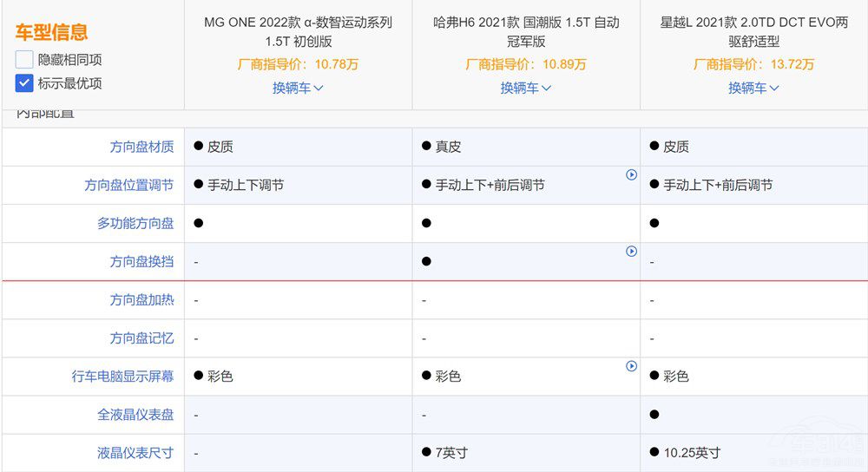The width and height of the screenshot is (868, 472).
Task: Open 换辆车 dropdown for MG ONE
Action: 298,88
